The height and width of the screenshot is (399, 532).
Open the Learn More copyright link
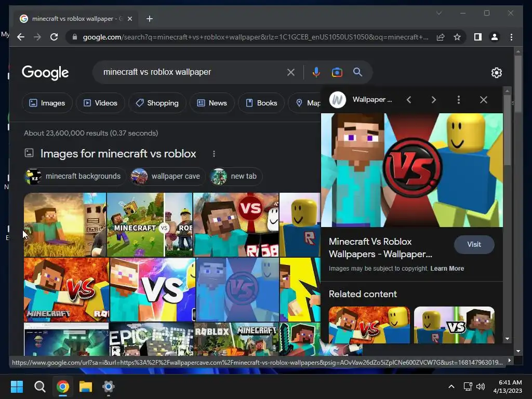point(447,269)
